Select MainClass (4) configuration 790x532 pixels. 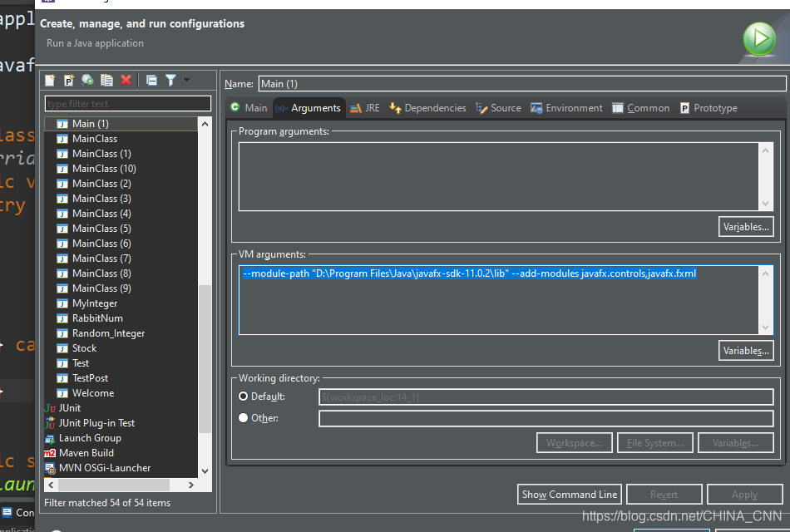tap(101, 214)
